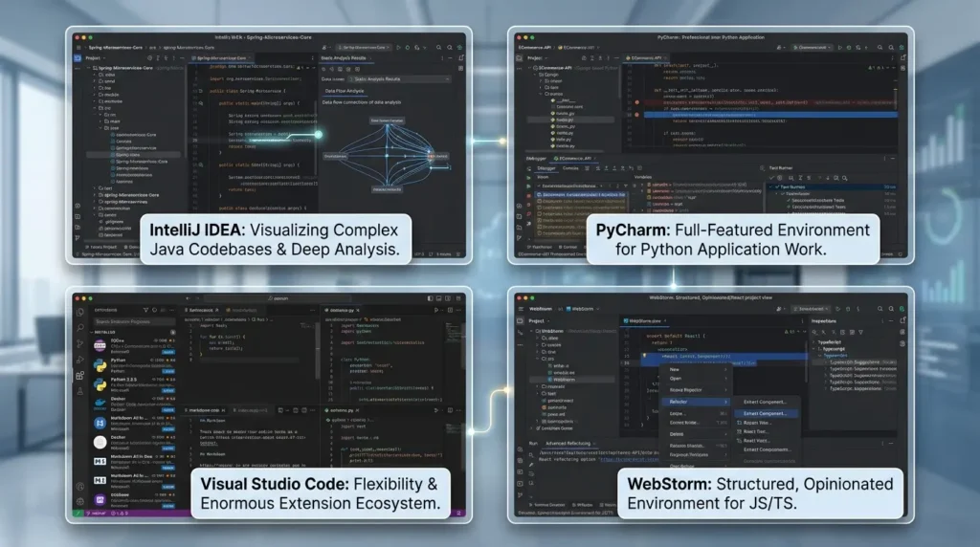Image resolution: width=980 pixels, height=547 pixels.
Task: Click Run button in PyCharm toolbar
Action: point(839,48)
